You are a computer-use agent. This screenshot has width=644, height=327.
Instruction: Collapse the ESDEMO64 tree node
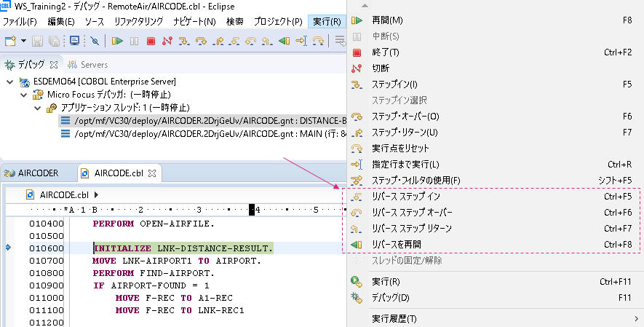pyautogui.click(x=10, y=82)
